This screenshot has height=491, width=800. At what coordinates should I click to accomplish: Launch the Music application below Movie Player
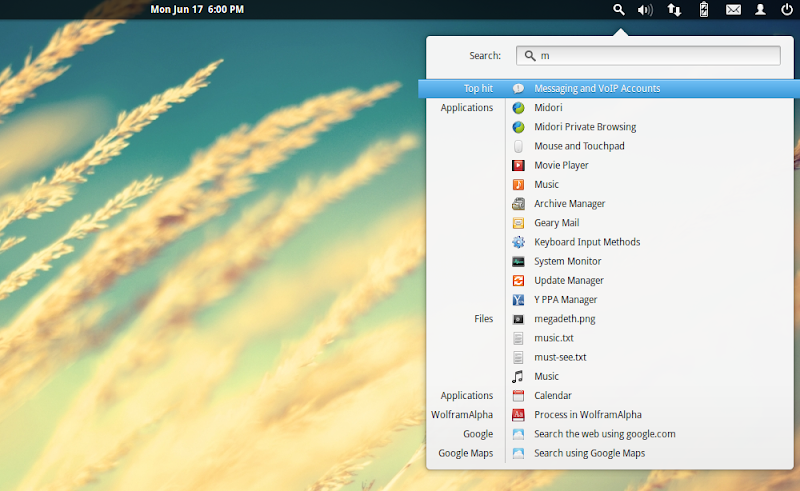tap(546, 185)
